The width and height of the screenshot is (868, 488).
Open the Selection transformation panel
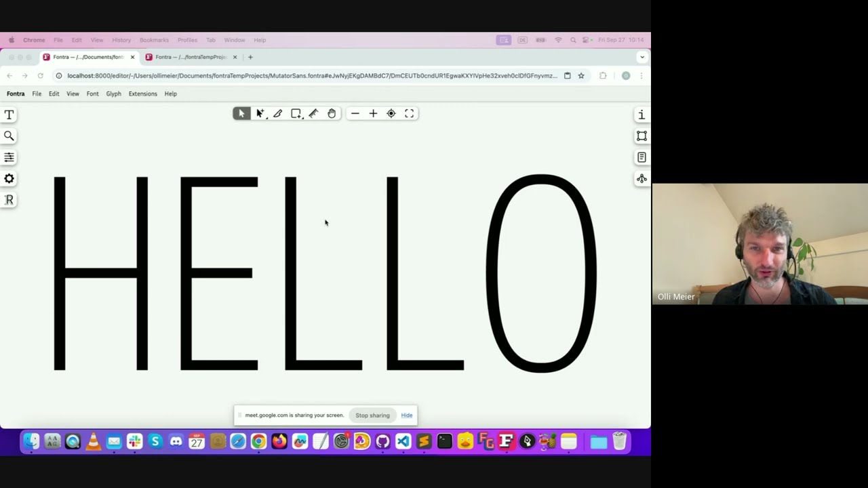642,136
